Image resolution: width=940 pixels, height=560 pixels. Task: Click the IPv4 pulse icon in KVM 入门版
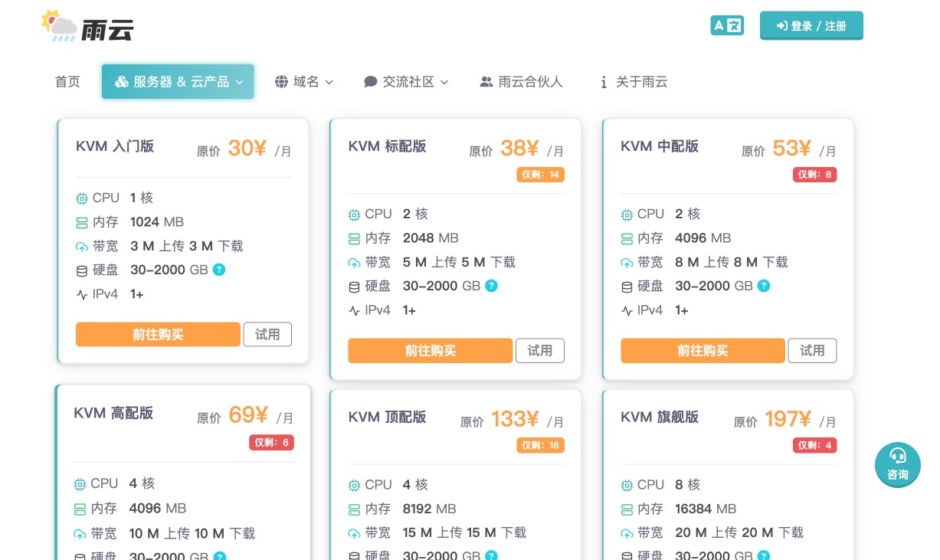(x=82, y=294)
